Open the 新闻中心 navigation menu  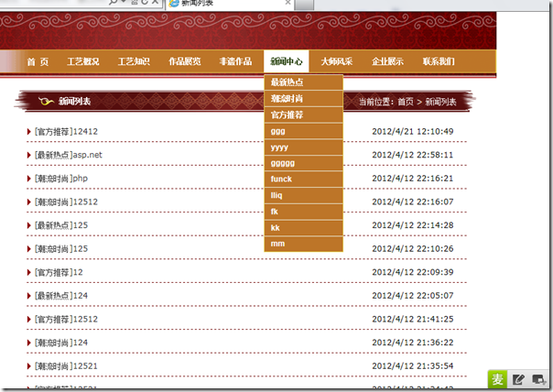pyautogui.click(x=287, y=62)
